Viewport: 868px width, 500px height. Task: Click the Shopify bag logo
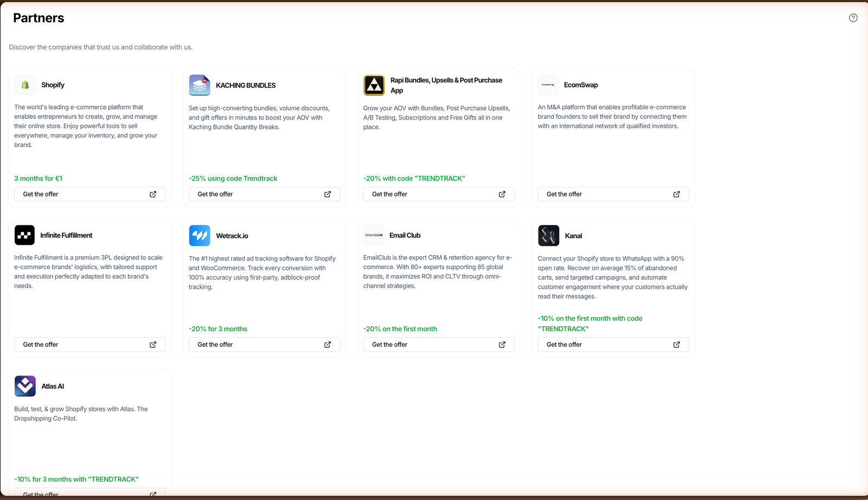click(25, 85)
